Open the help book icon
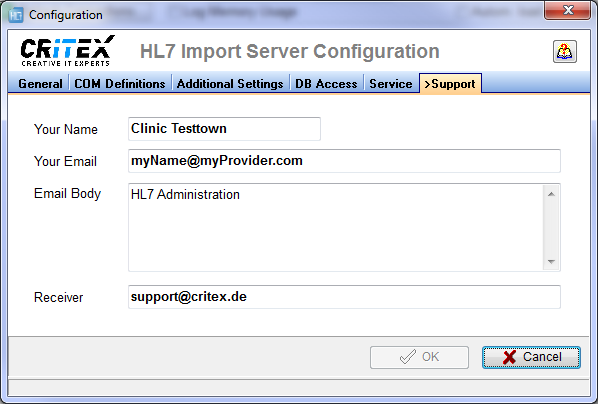Screen dimensions: 598x404 pos(565,52)
